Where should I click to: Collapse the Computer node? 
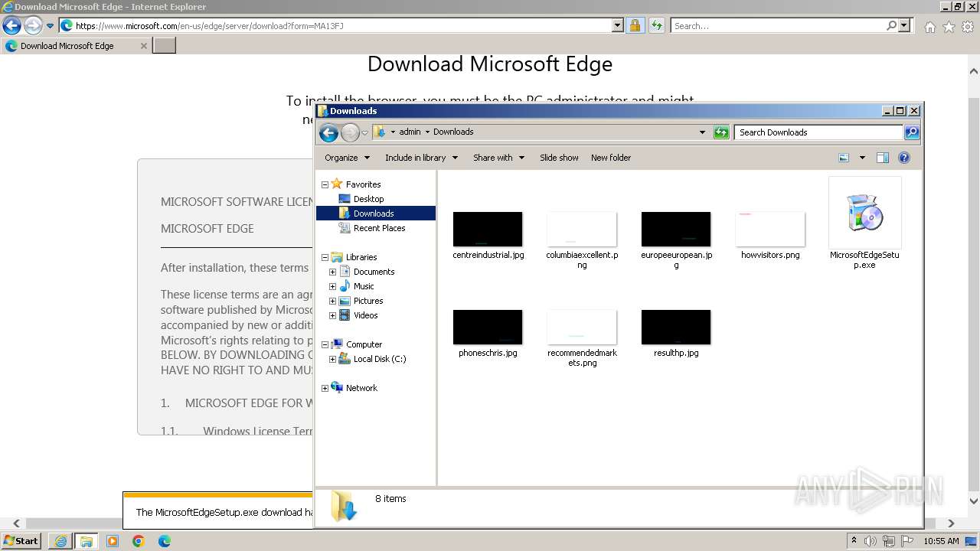(x=325, y=344)
